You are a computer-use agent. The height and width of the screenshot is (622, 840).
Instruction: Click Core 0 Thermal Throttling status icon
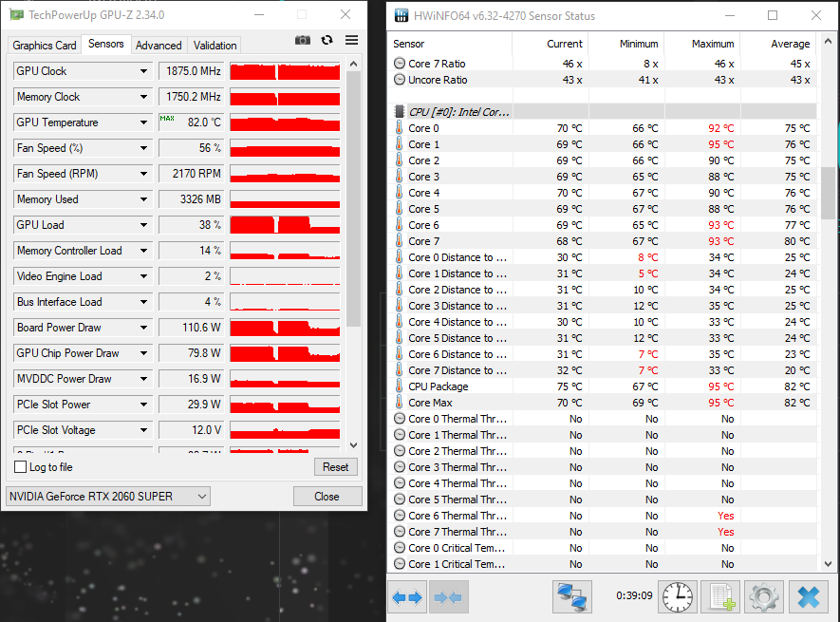399,418
